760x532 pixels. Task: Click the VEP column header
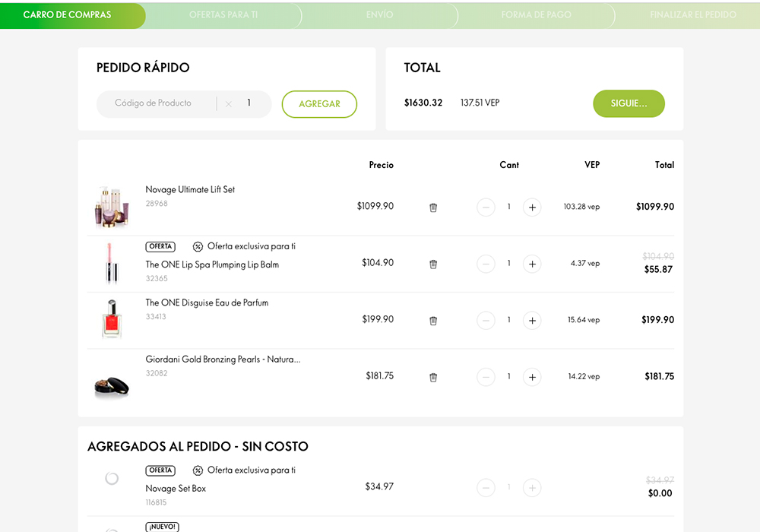tap(592, 165)
